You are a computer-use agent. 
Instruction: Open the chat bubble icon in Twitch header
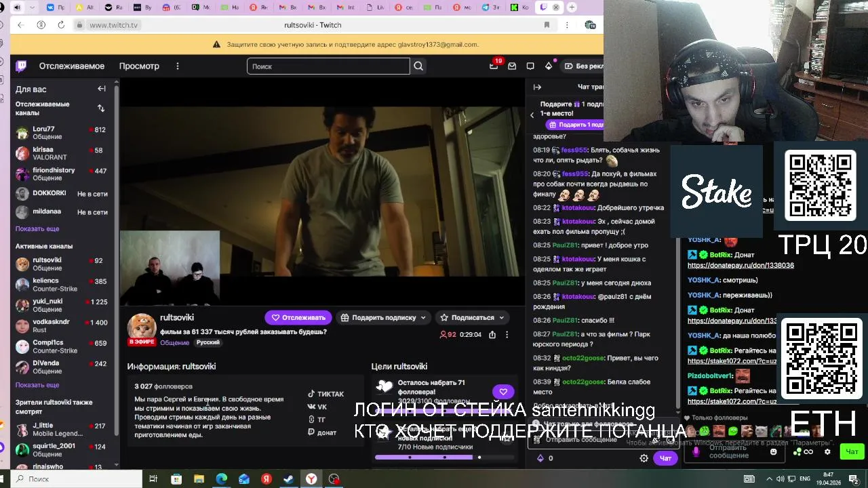click(x=530, y=66)
